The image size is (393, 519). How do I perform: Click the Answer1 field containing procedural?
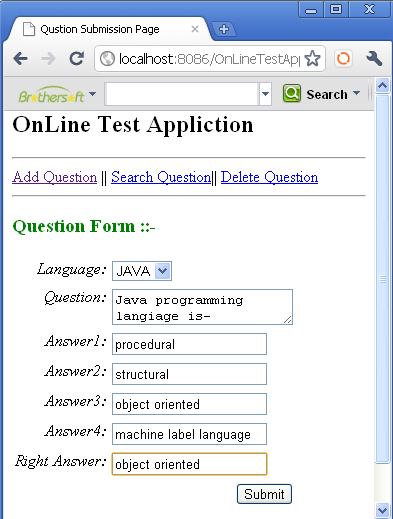click(x=189, y=344)
